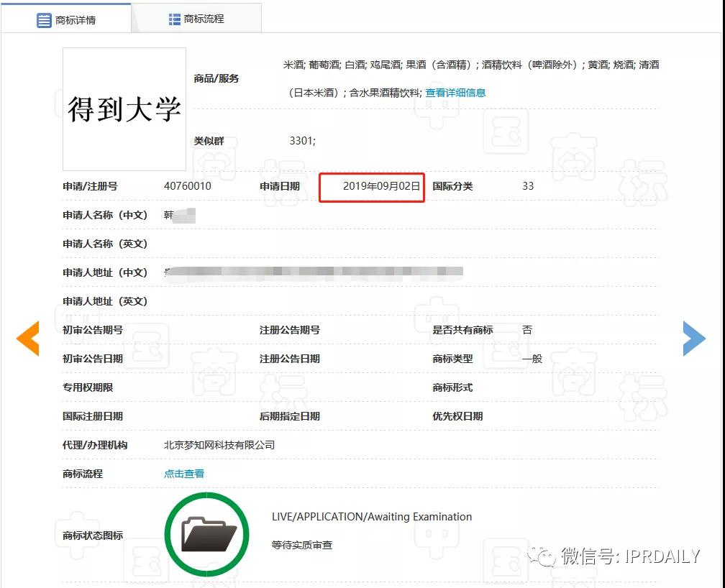This screenshot has width=725, height=588.
Task: Click the 国际分类 label
Action: coord(452,186)
